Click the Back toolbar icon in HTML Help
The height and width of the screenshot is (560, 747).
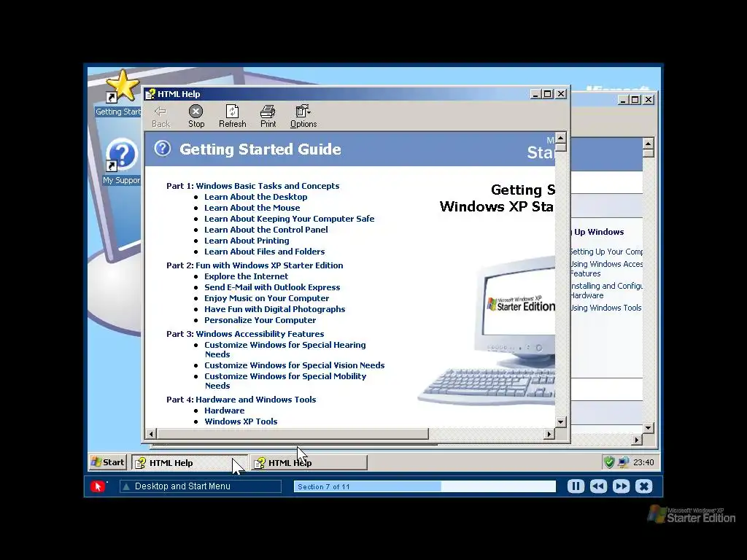pos(160,117)
